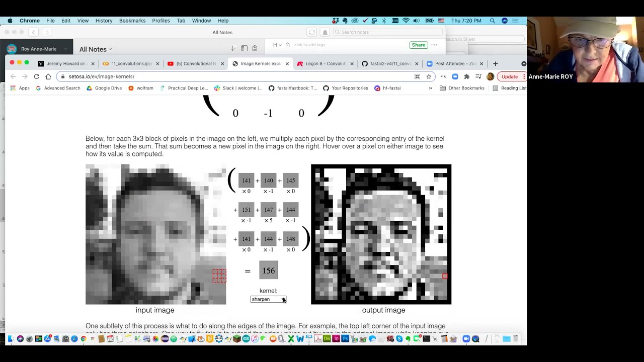Open Practical Deep Learning bookmark
This screenshot has width=644, height=362.
pos(184,88)
